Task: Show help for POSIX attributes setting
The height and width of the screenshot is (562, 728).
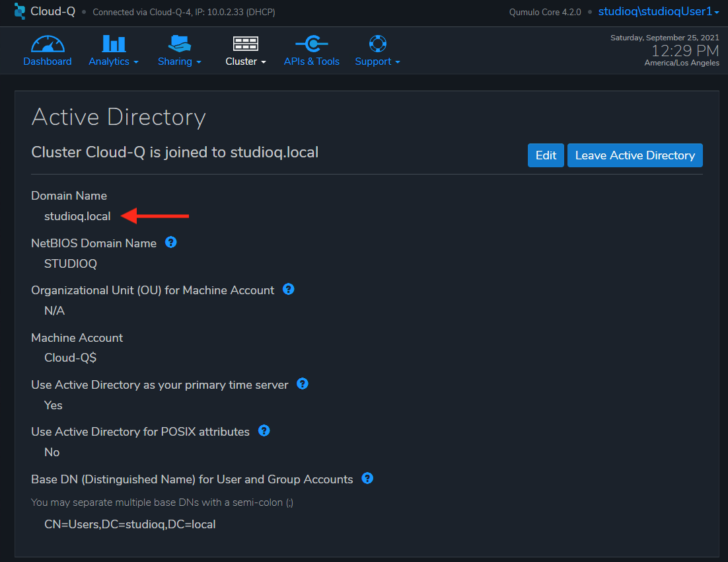Action: 264,431
